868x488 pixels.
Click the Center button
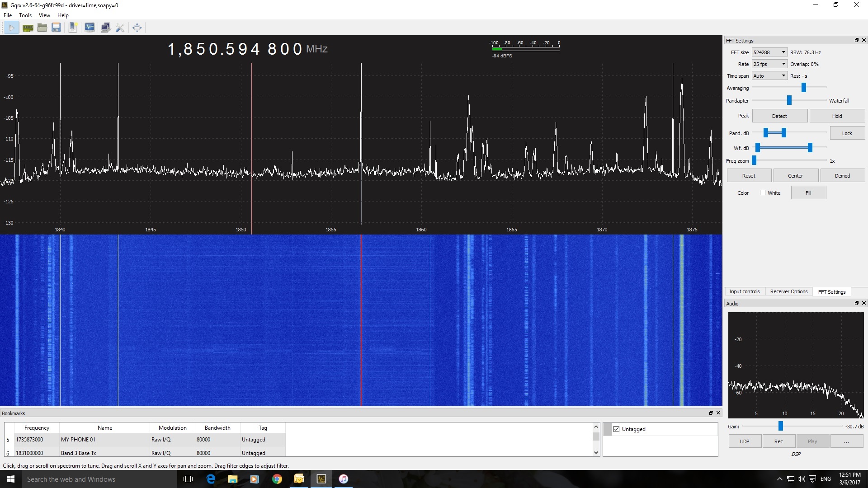coord(795,176)
